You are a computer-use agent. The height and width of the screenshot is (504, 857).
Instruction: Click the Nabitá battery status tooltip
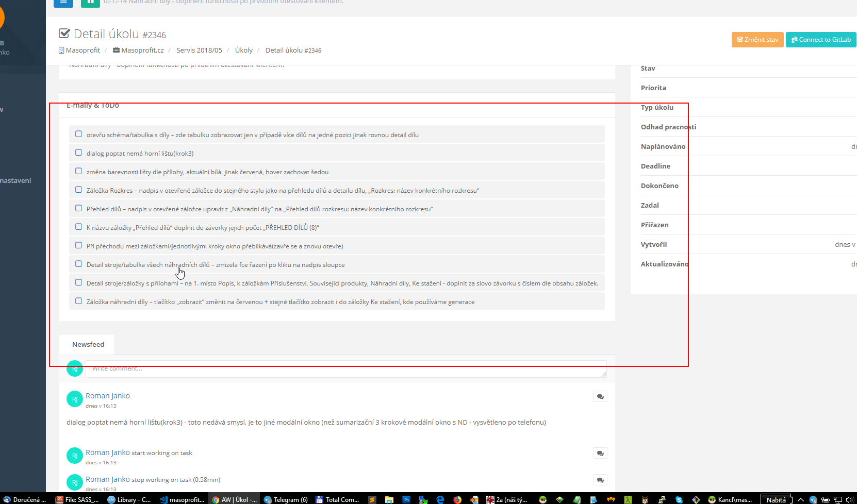[x=776, y=499]
